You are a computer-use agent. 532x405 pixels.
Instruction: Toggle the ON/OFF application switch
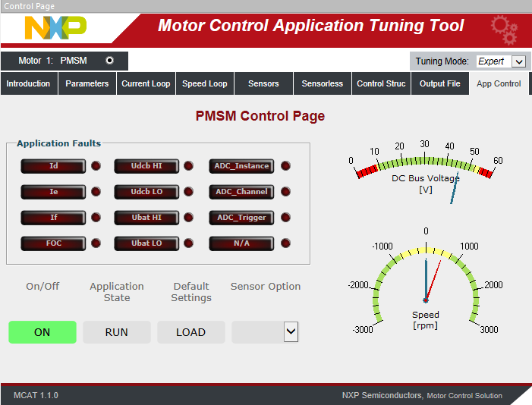tap(42, 332)
